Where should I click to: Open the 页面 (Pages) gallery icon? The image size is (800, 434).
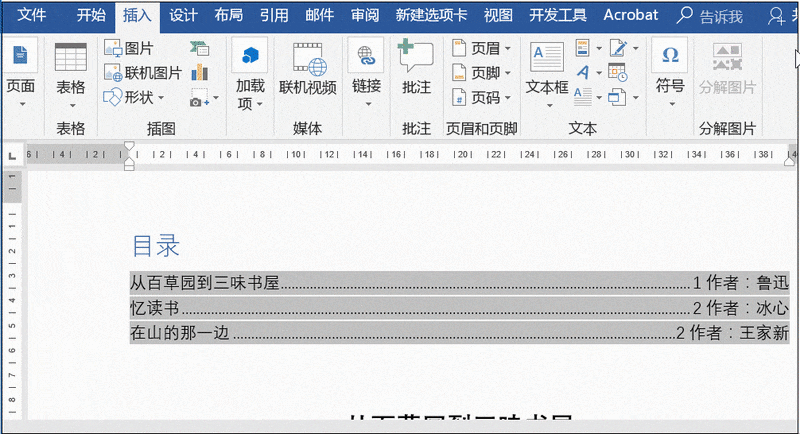[20, 55]
